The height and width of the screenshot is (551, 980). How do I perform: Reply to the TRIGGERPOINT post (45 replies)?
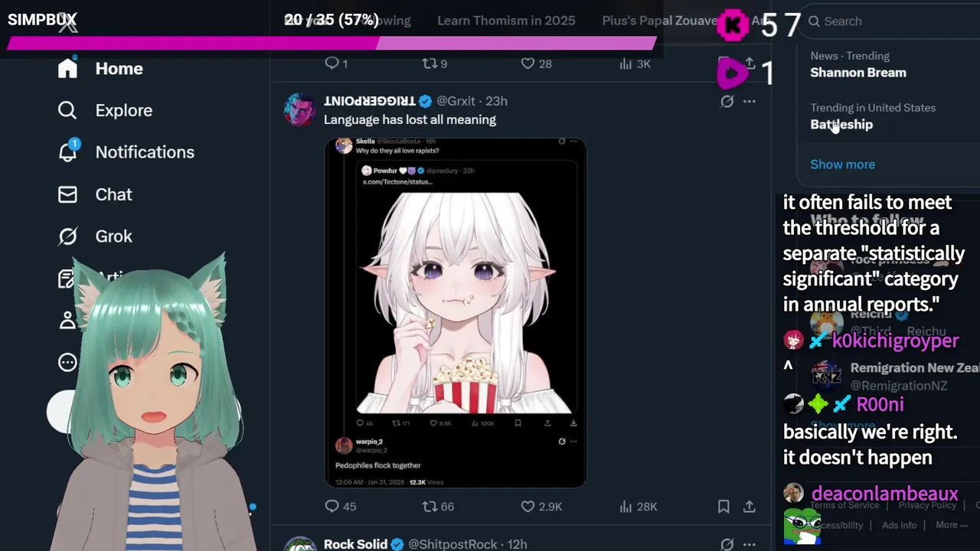340,507
